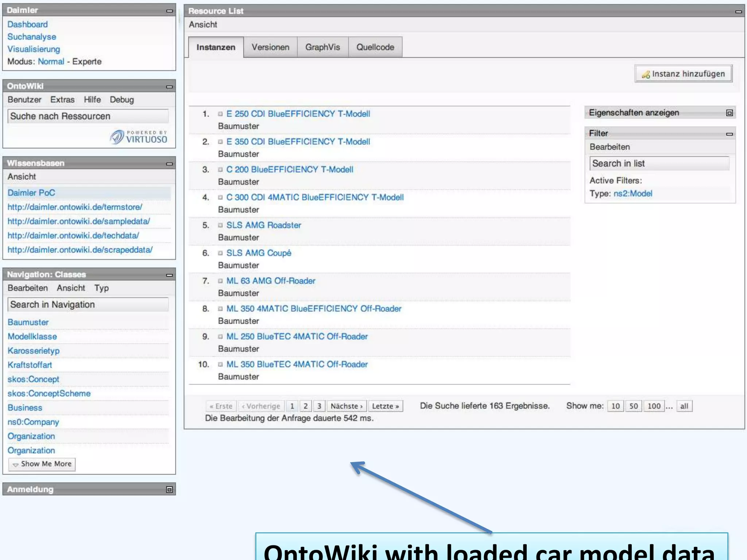The width and height of the screenshot is (747, 560).
Task: Open SLS AMG Roadster resource
Action: tap(264, 225)
